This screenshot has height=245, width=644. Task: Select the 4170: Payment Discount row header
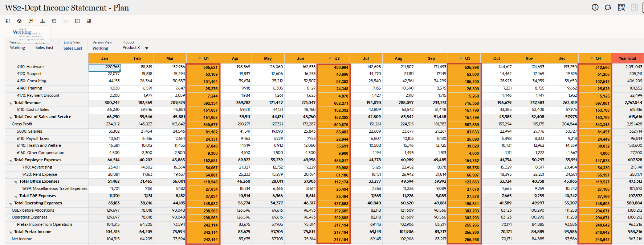pos(46,95)
